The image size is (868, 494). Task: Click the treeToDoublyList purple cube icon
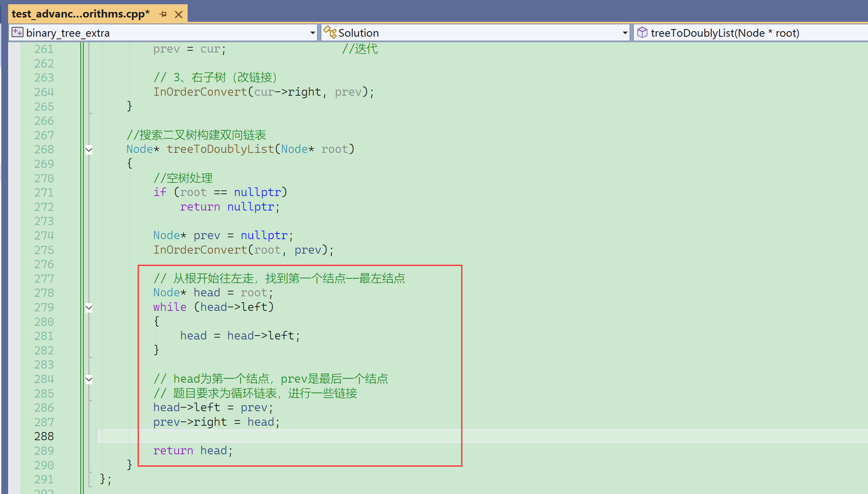click(x=642, y=32)
